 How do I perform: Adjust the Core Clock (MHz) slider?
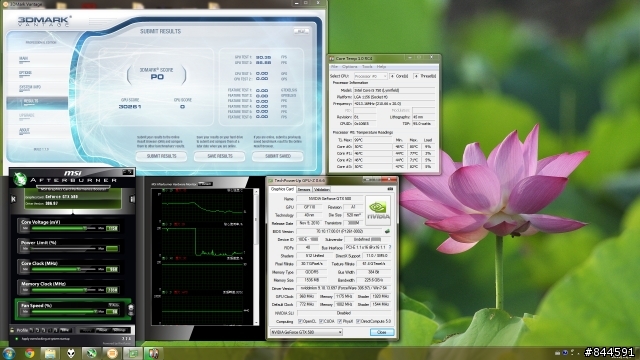click(63, 269)
